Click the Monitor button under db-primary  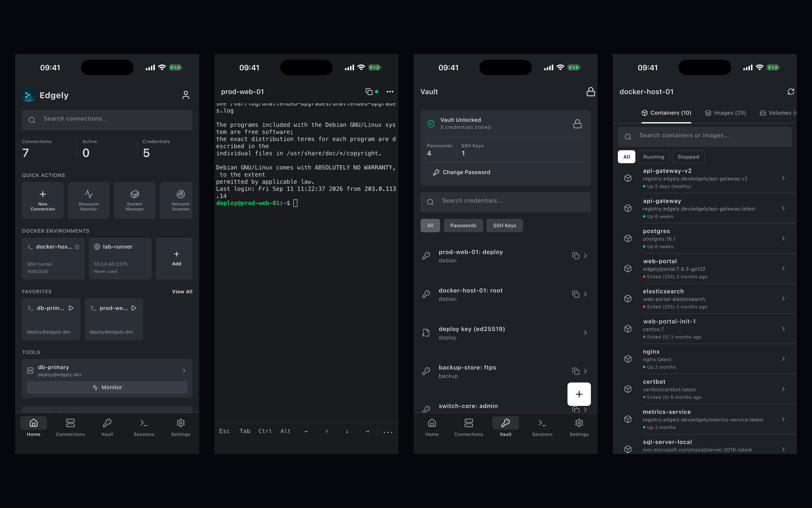pos(107,387)
